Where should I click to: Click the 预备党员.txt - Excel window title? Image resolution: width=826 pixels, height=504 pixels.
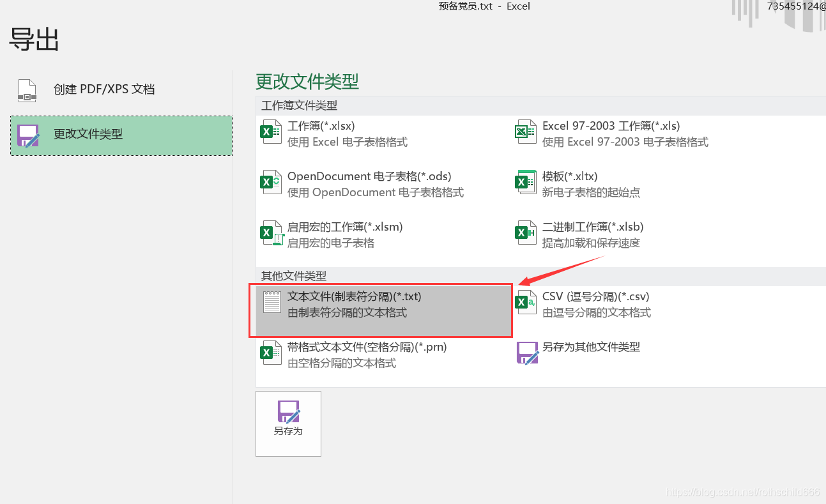coord(484,6)
